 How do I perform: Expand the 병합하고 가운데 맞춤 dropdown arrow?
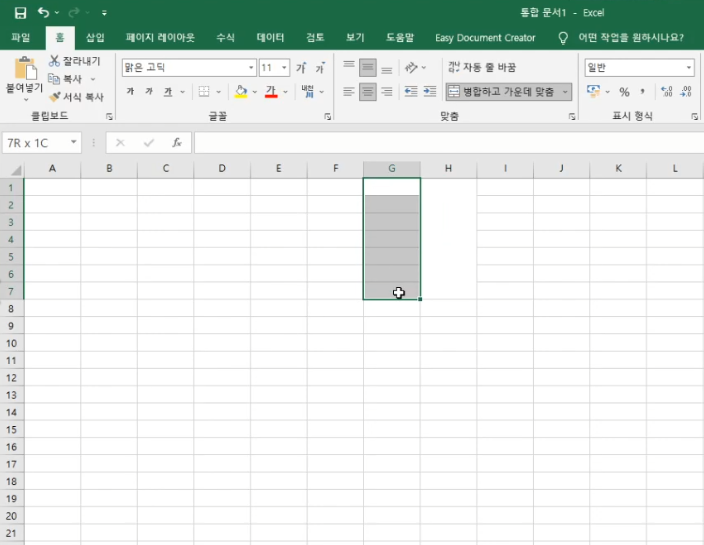point(565,92)
